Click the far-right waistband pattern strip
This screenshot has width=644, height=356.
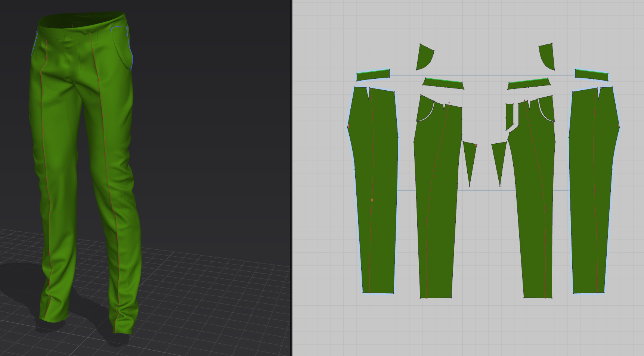592,75
